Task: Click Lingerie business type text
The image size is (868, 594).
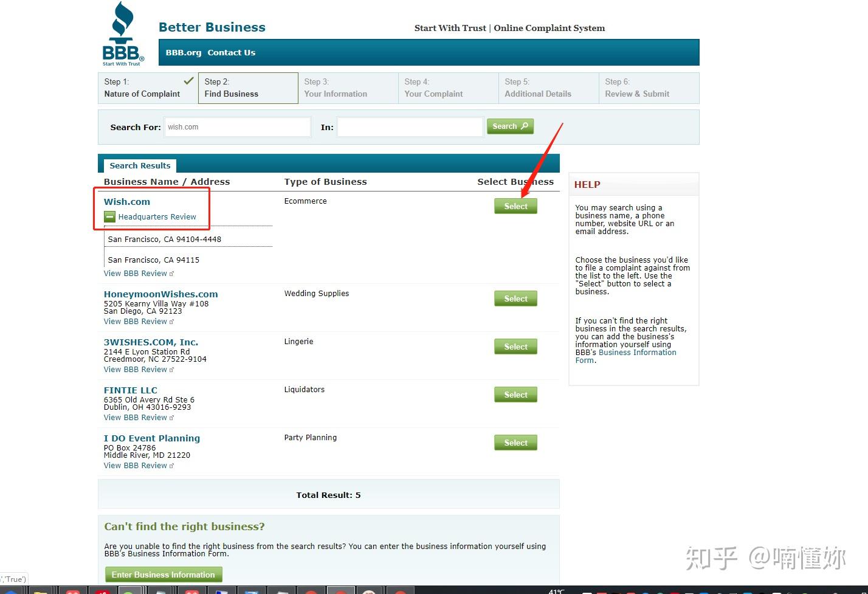Action: pyautogui.click(x=298, y=342)
